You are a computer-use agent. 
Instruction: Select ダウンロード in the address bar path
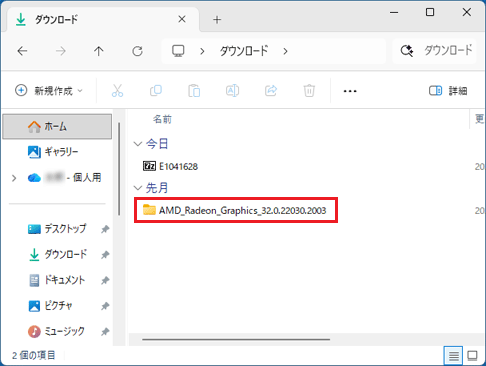point(244,51)
